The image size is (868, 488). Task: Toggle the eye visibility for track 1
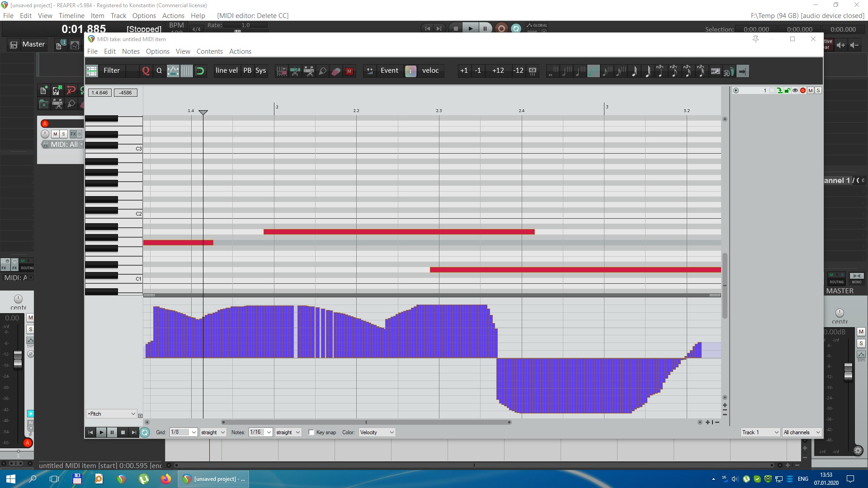(x=795, y=90)
